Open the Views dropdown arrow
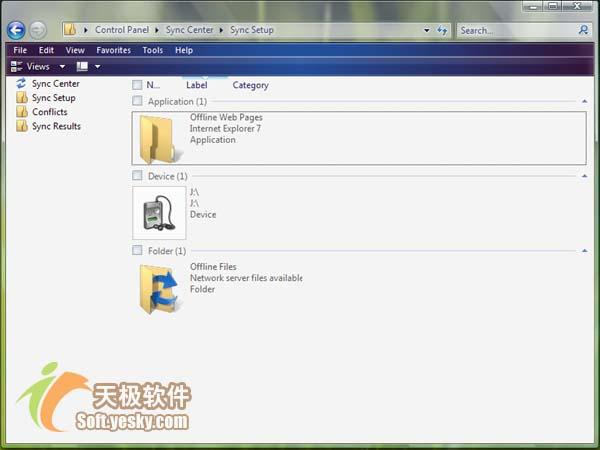 (62, 67)
